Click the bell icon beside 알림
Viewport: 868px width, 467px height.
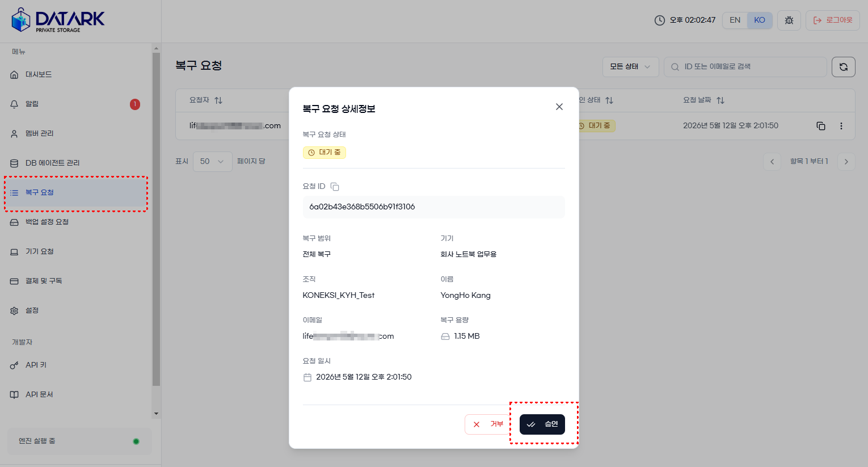pyautogui.click(x=14, y=104)
